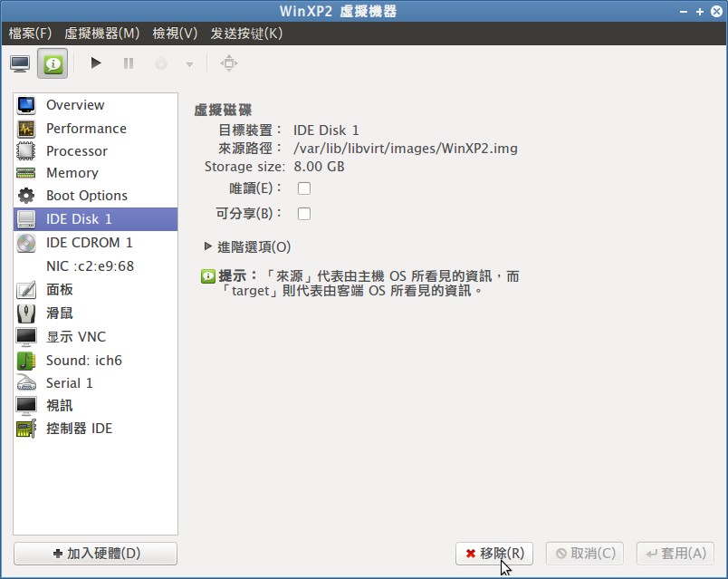Select the IDE Disk 1 drive icon
Screen dimensions: 728x579
click(x=26, y=219)
